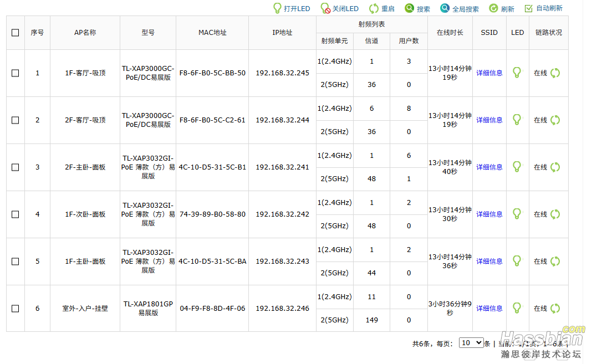Toggle LED bulb icon for 室外-入户-挂壁

pyautogui.click(x=517, y=308)
